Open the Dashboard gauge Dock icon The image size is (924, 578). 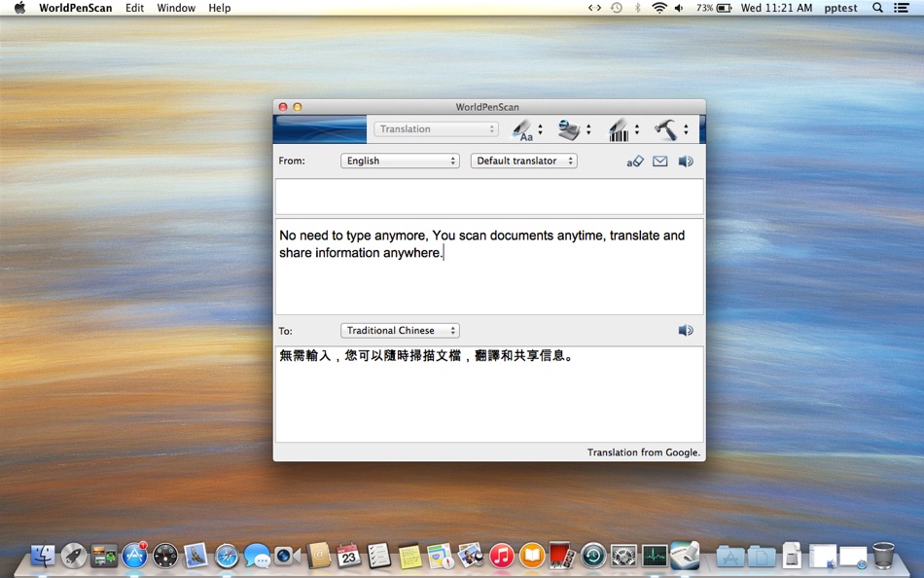pyautogui.click(x=165, y=556)
